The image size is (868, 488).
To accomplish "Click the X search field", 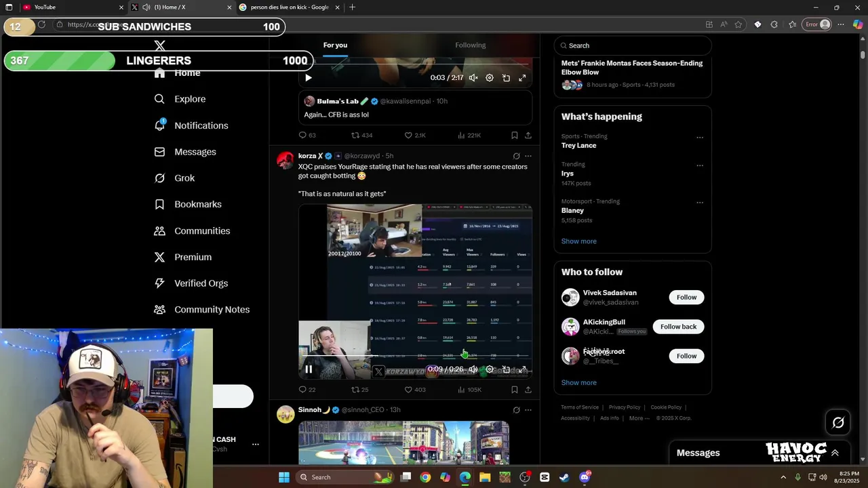I will point(633,45).
